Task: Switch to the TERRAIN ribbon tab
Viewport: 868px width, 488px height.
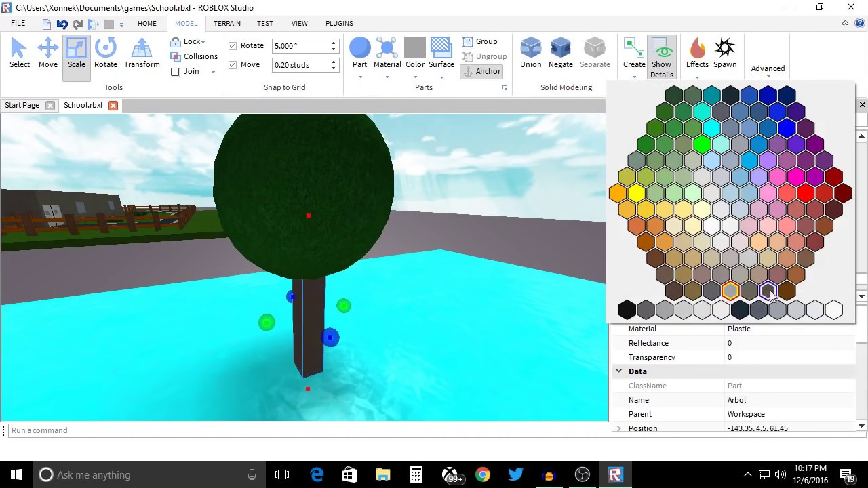Action: (226, 23)
